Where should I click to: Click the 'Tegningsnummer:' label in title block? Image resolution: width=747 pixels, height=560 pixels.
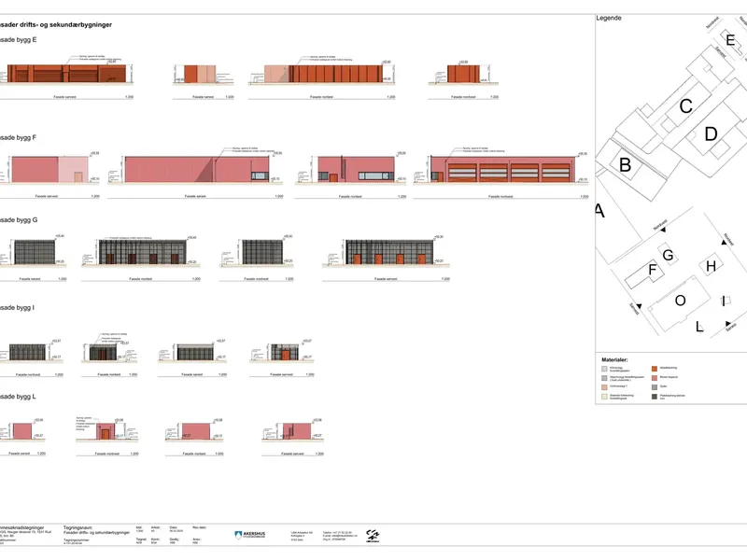click(x=77, y=540)
